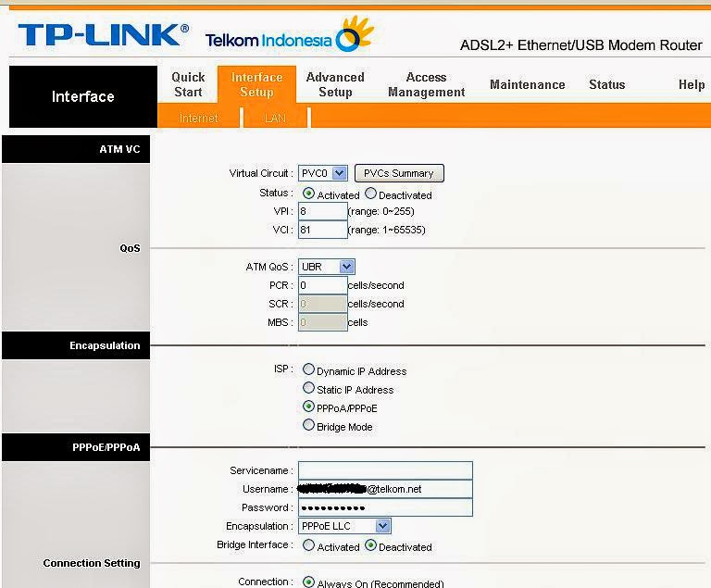
Task: Select the Internet sub-tab
Action: (x=199, y=118)
